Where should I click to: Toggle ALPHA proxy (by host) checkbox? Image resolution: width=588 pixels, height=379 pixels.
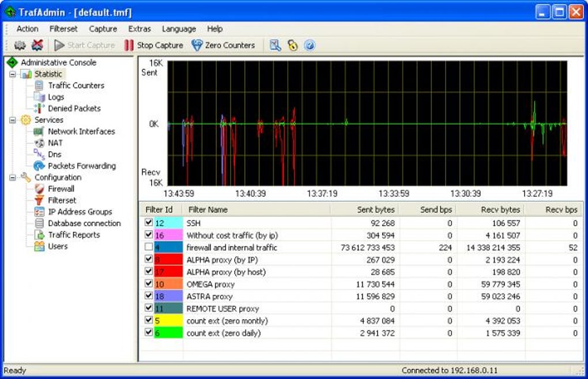[x=149, y=271]
